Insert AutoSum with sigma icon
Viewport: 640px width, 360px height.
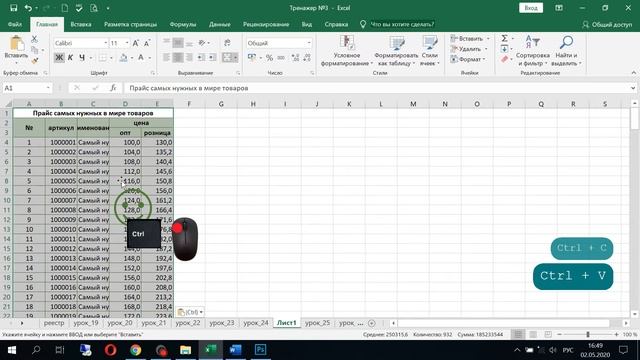505,38
